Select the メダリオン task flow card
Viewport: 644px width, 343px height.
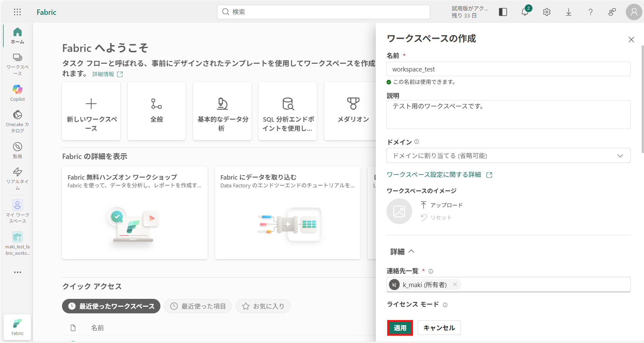point(352,111)
